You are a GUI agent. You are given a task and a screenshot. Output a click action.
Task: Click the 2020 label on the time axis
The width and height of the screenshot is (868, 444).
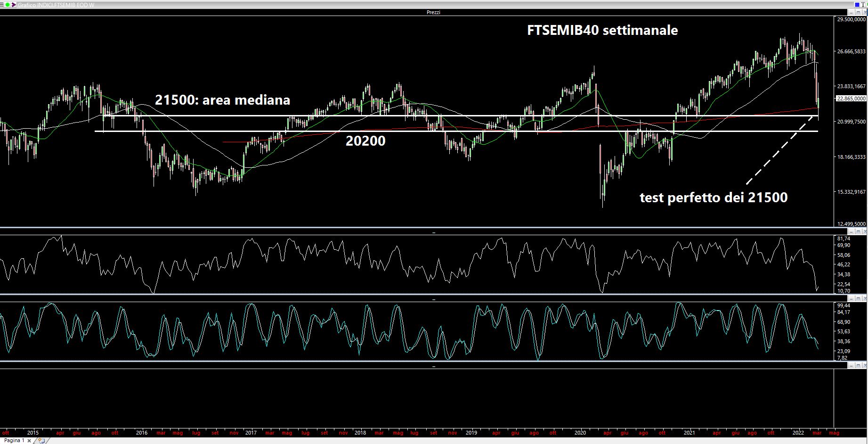click(x=580, y=432)
